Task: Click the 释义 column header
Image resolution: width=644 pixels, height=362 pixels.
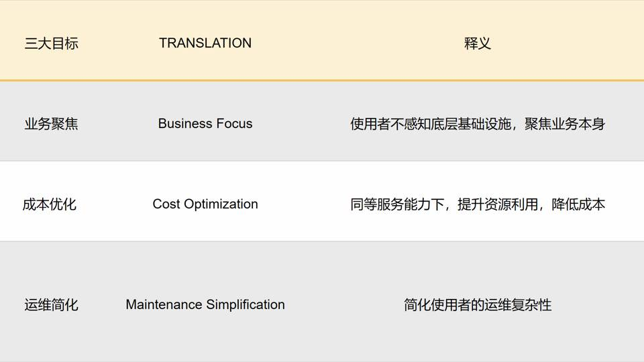Action: (x=478, y=44)
